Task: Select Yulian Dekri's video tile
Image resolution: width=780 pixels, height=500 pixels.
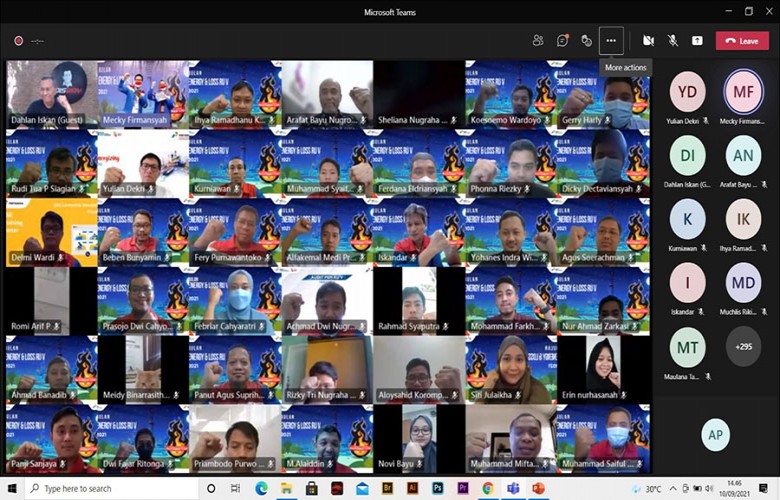Action: coord(143,164)
